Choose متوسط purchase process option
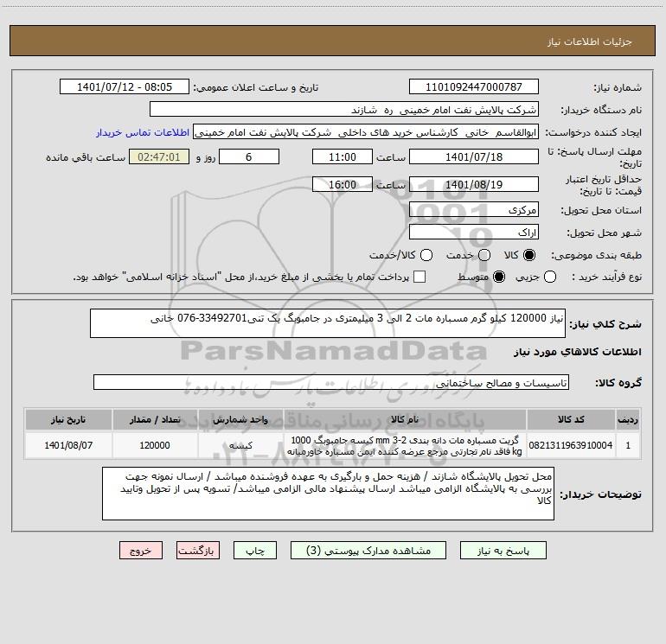The width and height of the screenshot is (666, 644). coord(499,277)
